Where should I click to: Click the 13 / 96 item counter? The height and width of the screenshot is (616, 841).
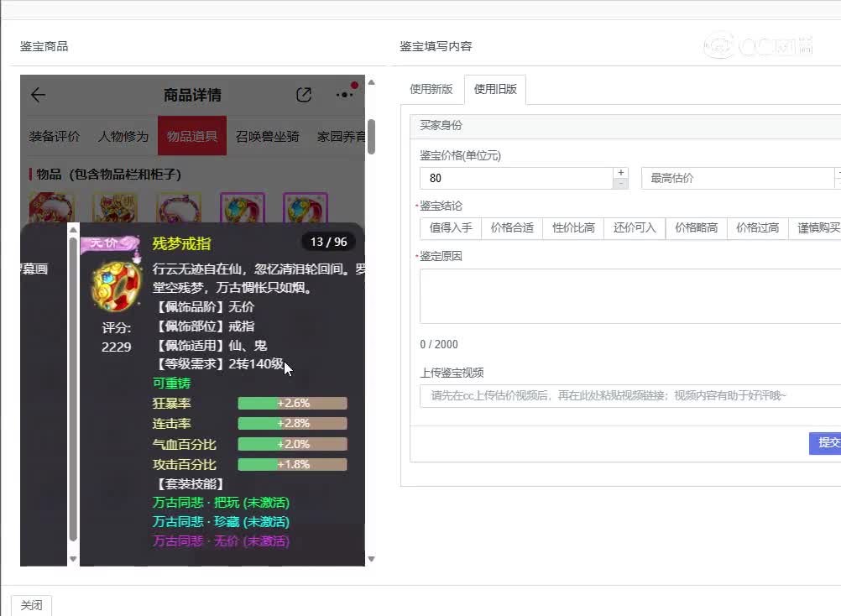point(328,242)
